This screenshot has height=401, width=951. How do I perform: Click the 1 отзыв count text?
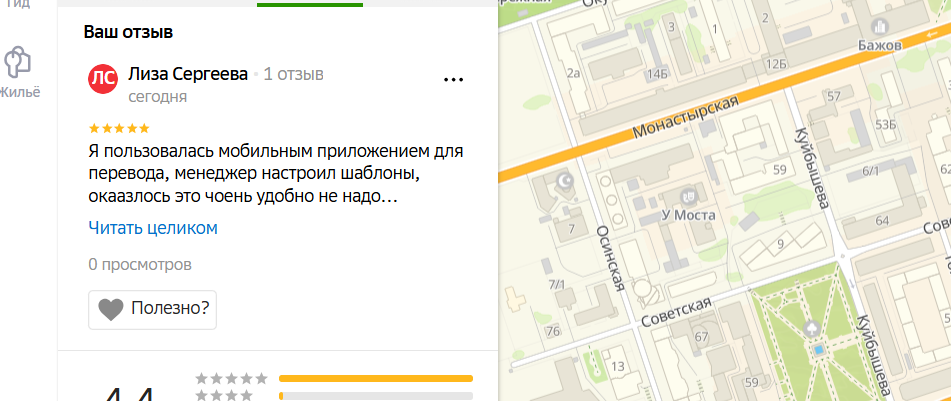293,75
